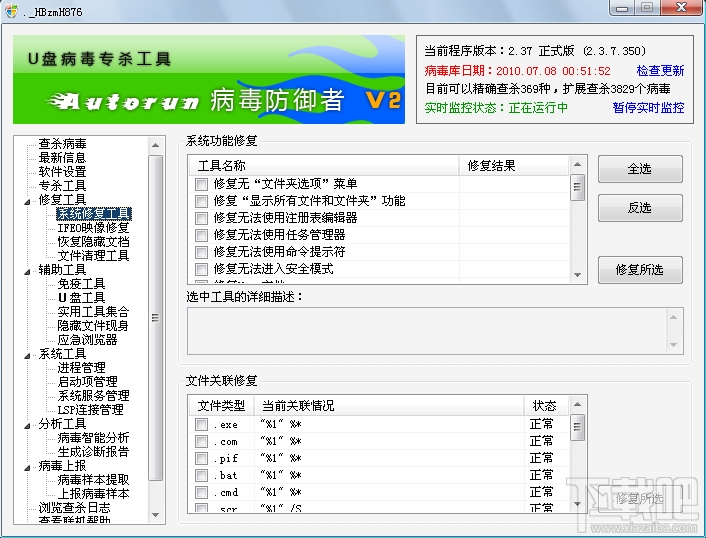Click the 当前关联情况 column header
The image size is (706, 538).
click(x=389, y=406)
